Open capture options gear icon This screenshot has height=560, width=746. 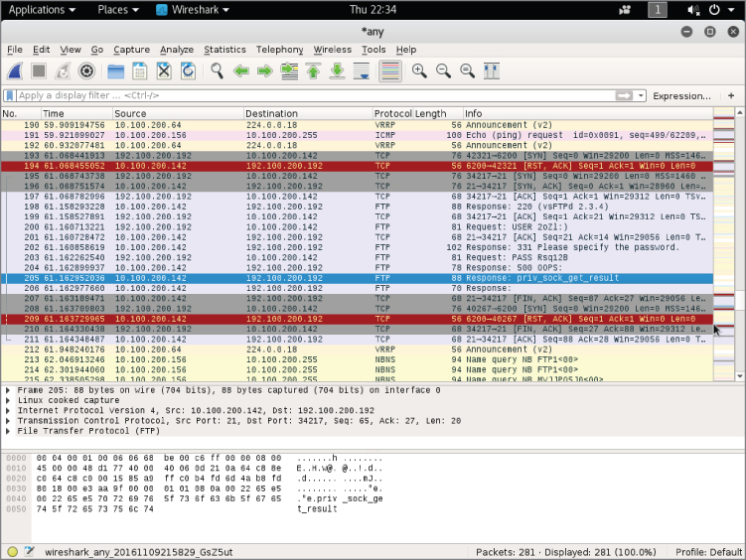pyautogui.click(x=86, y=71)
